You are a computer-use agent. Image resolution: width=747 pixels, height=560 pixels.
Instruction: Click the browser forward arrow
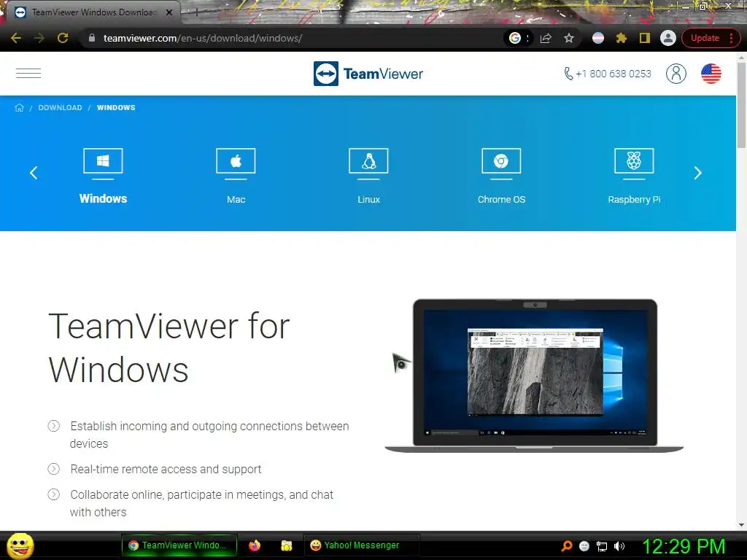pos(39,38)
